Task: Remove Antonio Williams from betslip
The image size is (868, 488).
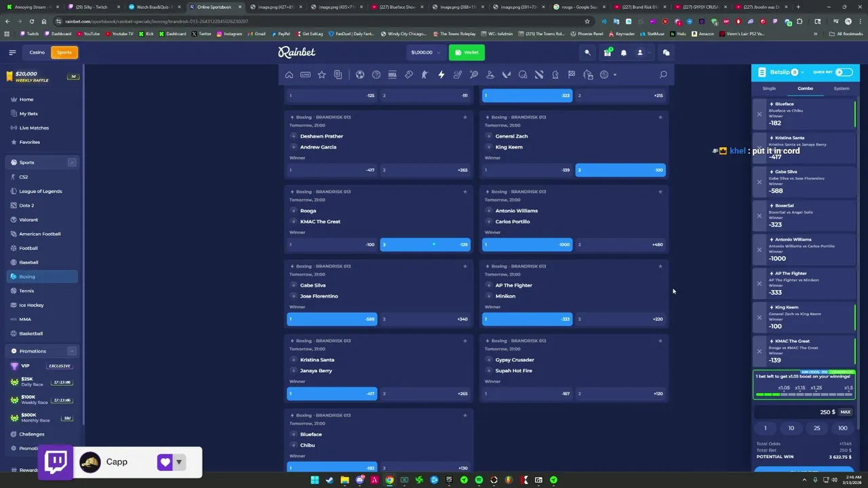Action: 759,249
